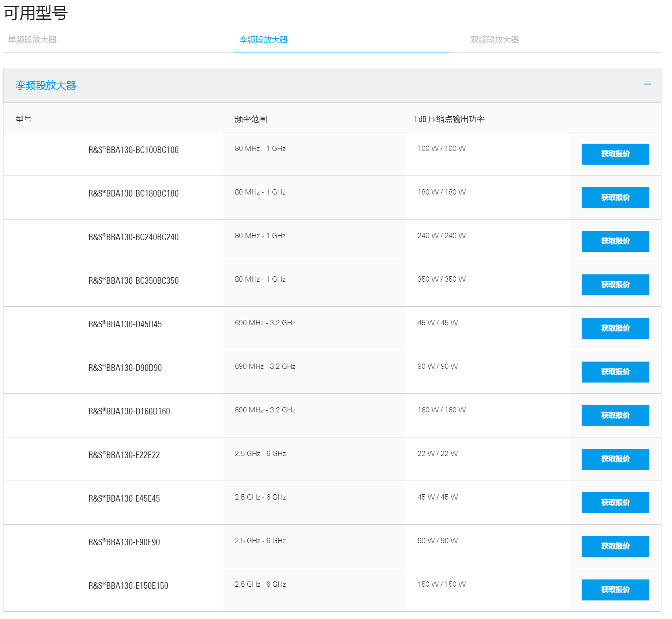Click the 350 W / 350 W power value
Screen dimensions: 672x619
(x=442, y=279)
